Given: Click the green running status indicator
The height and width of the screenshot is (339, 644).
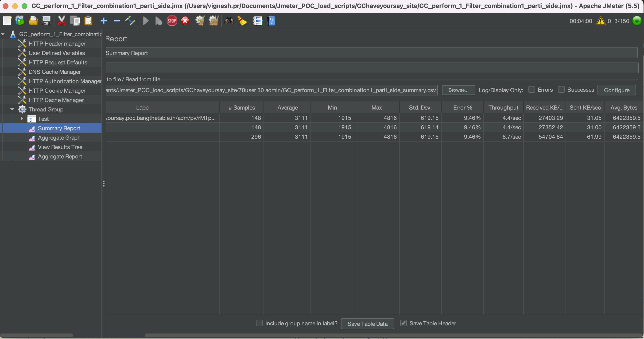Looking at the screenshot, I should coord(637,21).
